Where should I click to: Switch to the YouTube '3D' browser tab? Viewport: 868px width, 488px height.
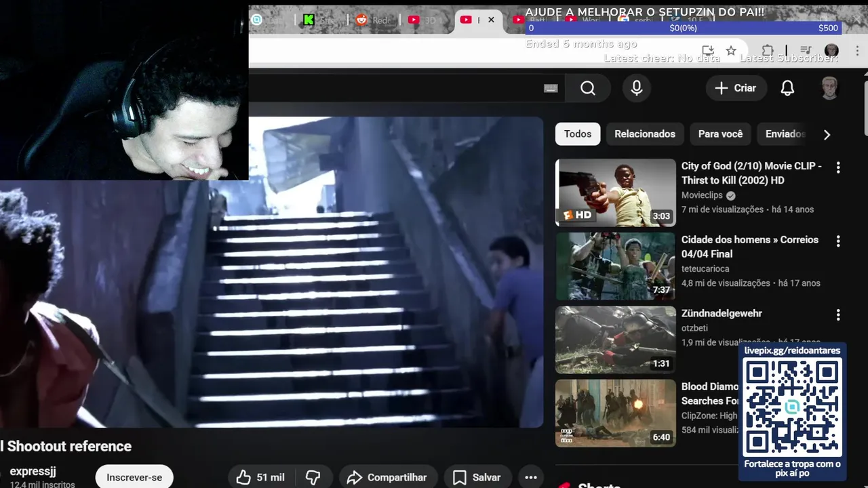(425, 20)
